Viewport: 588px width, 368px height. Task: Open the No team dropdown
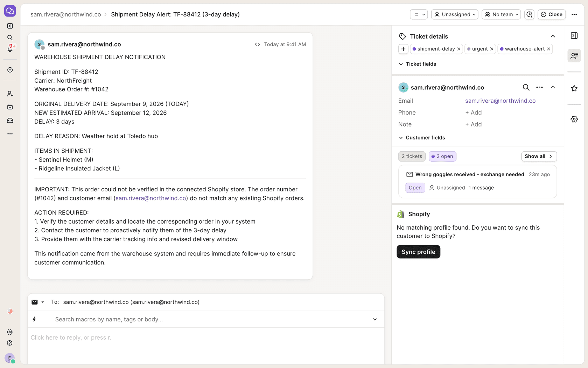[501, 14]
